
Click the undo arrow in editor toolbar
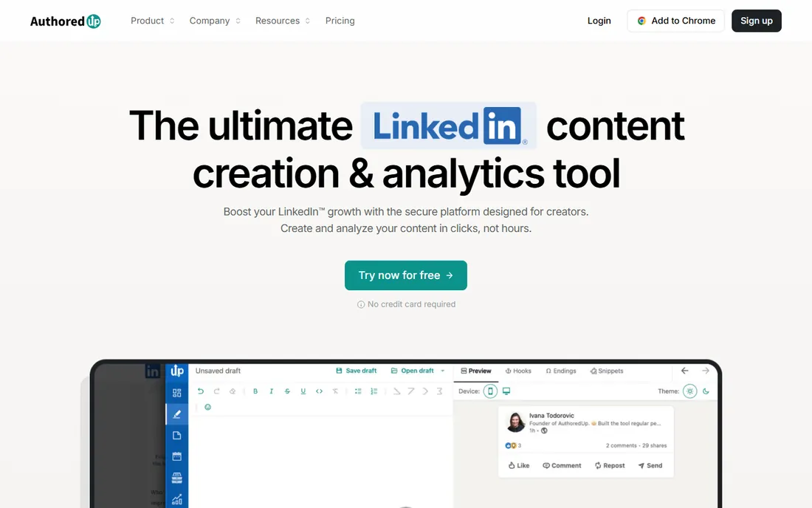coord(201,391)
